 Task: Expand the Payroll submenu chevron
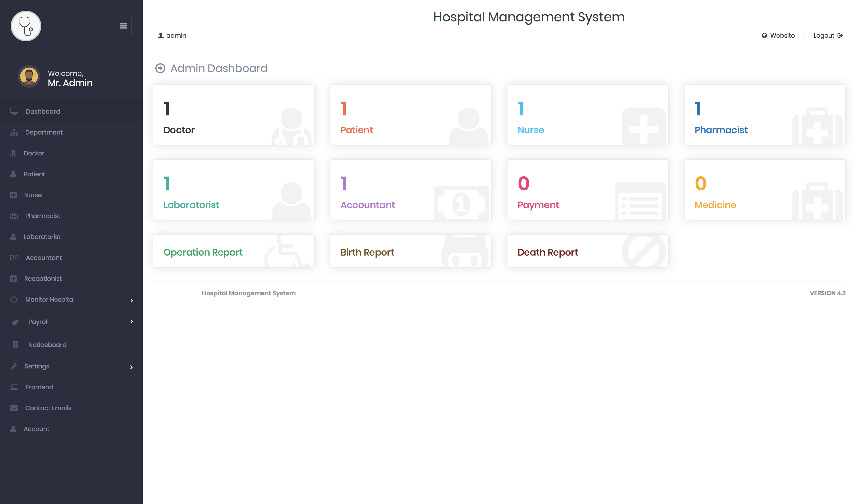click(x=131, y=321)
